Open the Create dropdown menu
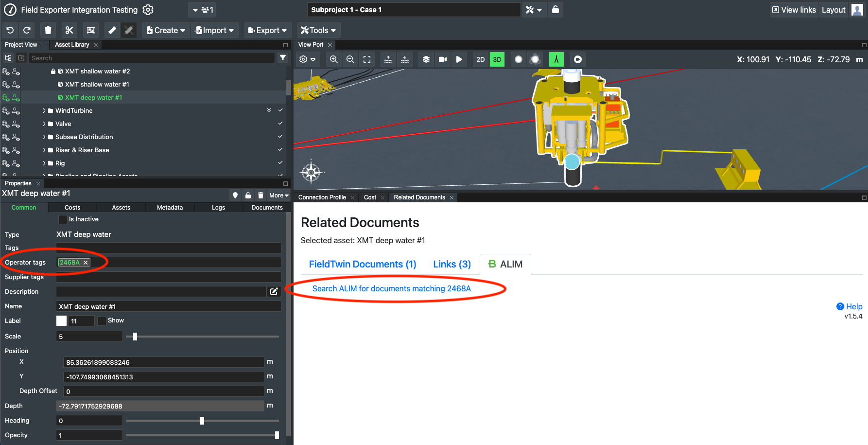 166,30
